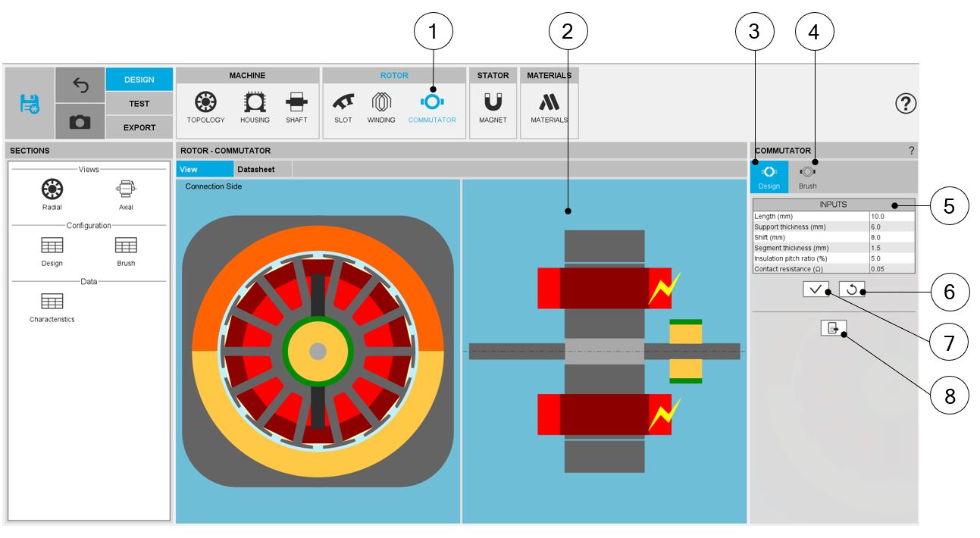980x538 pixels.
Task: Click the save project icon
Action: pos(30,104)
